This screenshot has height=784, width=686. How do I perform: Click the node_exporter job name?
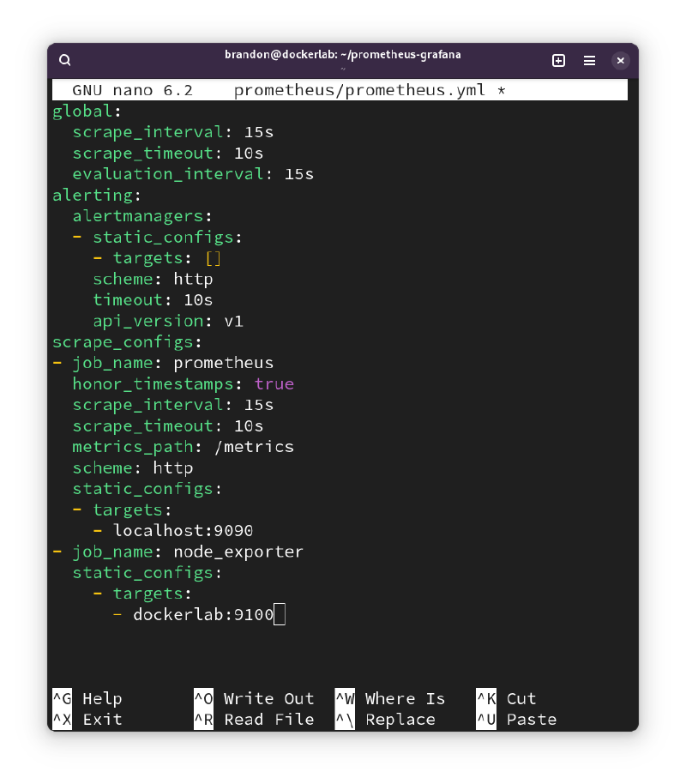pyautogui.click(x=238, y=552)
